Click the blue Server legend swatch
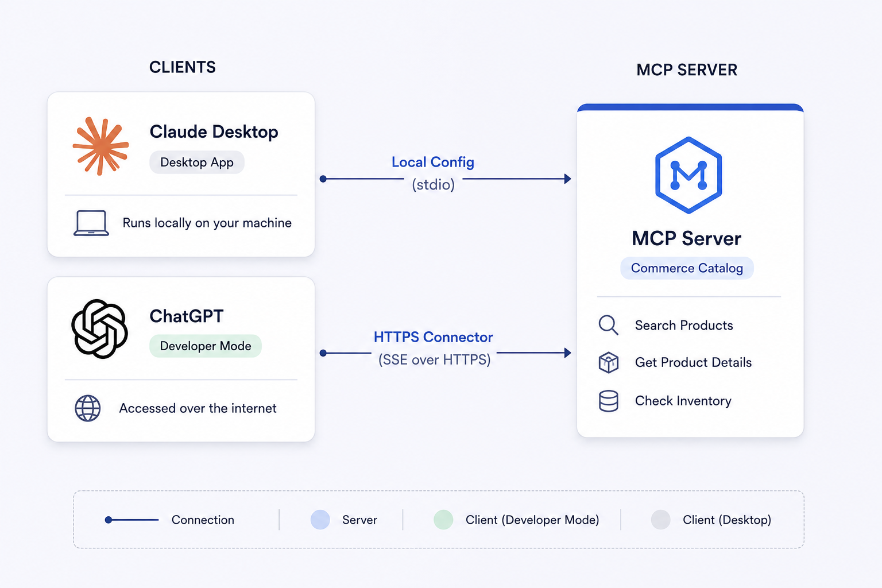The width and height of the screenshot is (882, 588). pyautogui.click(x=320, y=520)
